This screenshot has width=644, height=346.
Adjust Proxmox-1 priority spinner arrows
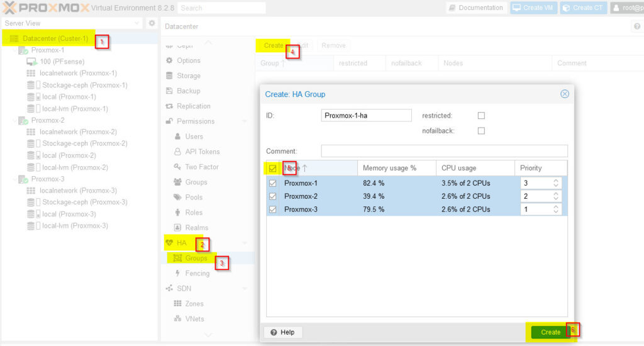556,183
